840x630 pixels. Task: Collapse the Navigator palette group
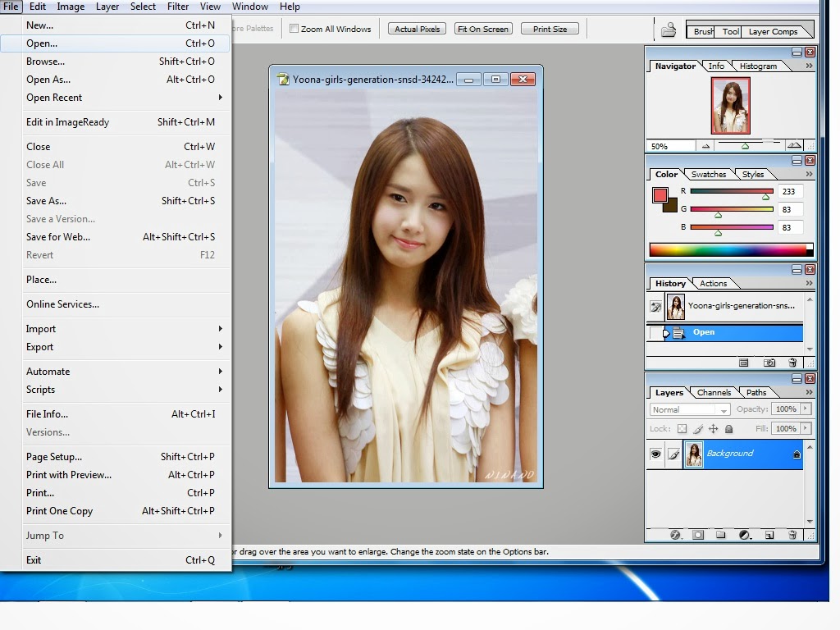pos(797,52)
